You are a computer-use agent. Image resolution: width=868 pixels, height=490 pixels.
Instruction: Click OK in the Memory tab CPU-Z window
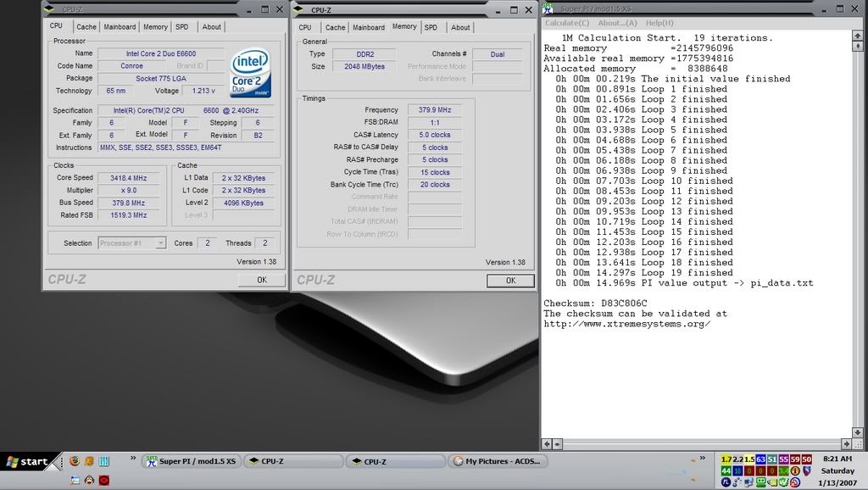click(510, 280)
